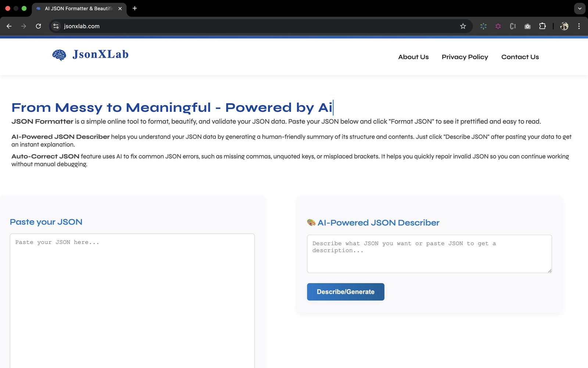This screenshot has width=588, height=368.
Task: Click the 'From Messy to Meaningful' headline
Action: (x=172, y=107)
